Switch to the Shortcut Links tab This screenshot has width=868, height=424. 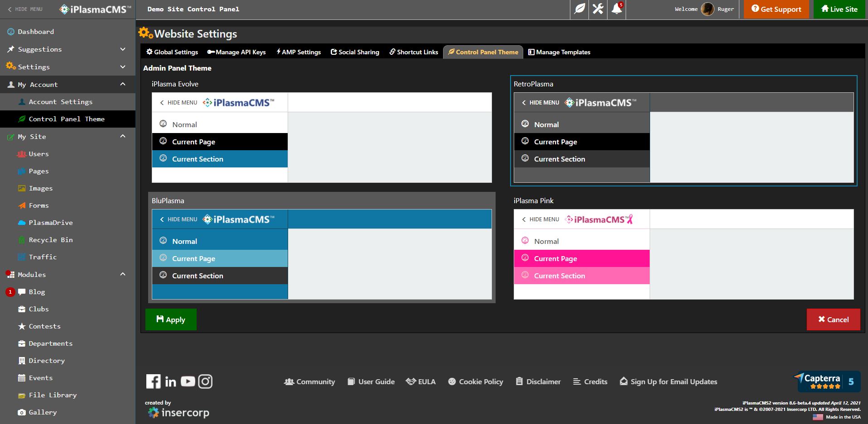pos(414,52)
